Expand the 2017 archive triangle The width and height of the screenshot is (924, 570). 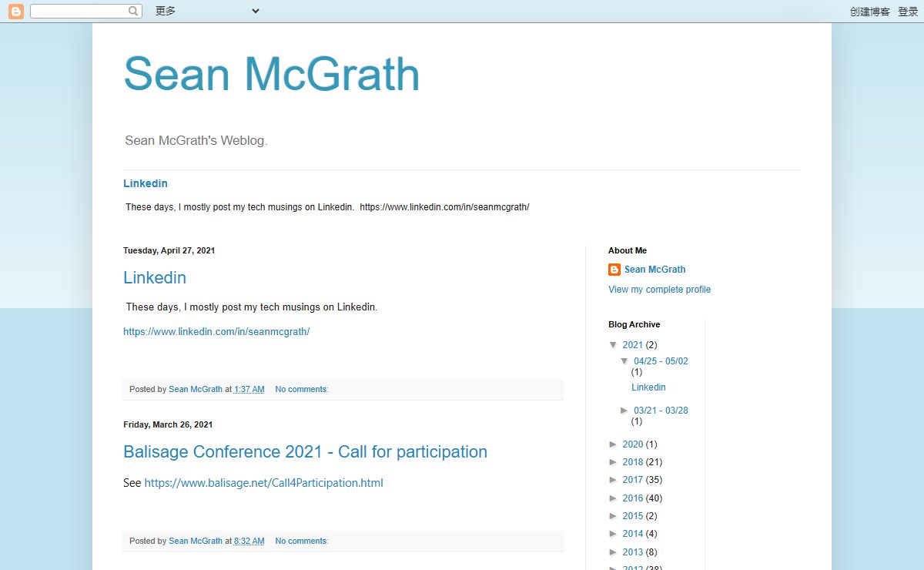(x=614, y=480)
